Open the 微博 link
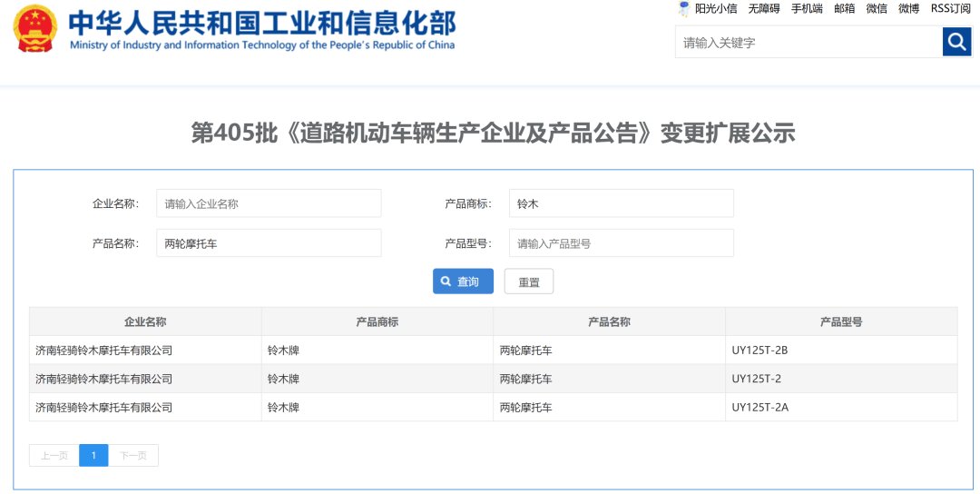 pos(908,9)
